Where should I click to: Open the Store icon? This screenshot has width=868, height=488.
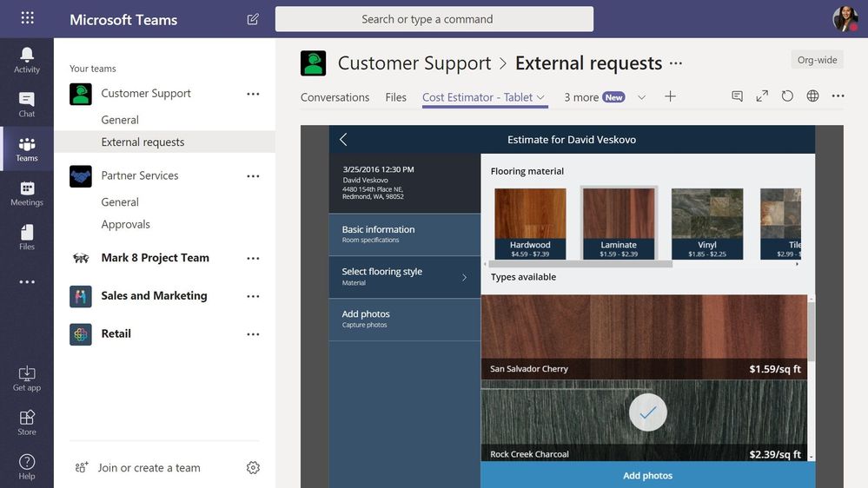pos(27,423)
